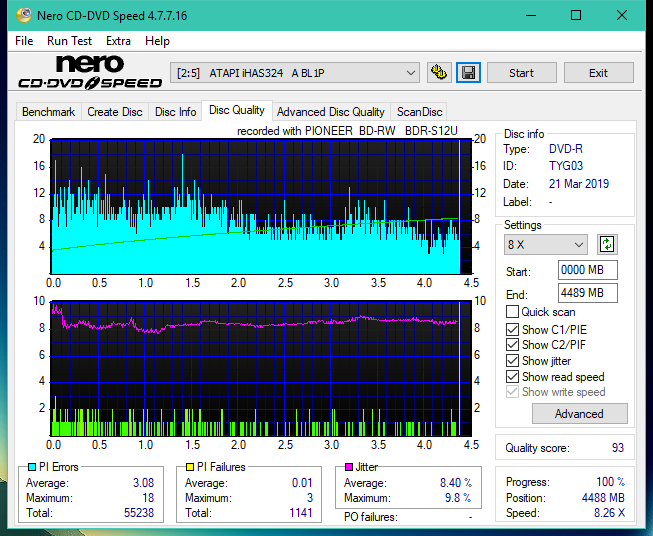653x536 pixels.
Task: Open the Run Test menu
Action: (x=69, y=41)
